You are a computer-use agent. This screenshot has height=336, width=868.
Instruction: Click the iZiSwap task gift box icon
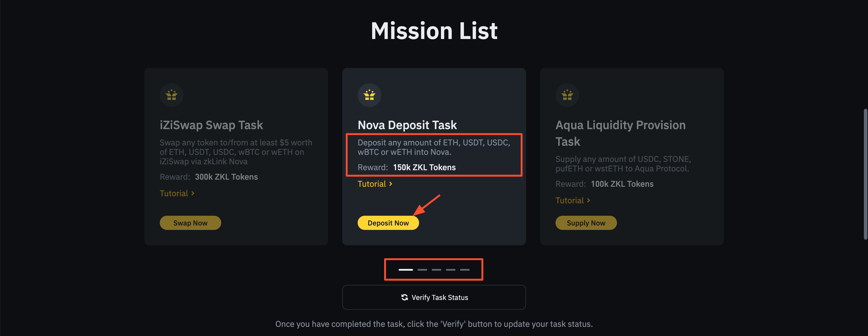(172, 95)
